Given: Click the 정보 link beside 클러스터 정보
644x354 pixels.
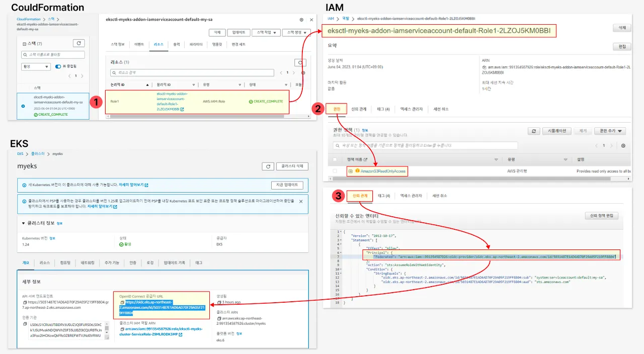Looking at the screenshot, I should coord(59,223).
